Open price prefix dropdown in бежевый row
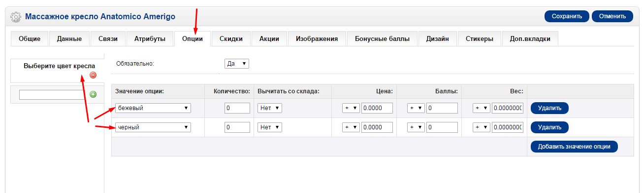Viewport: 644px width, 193px height. pos(351,108)
